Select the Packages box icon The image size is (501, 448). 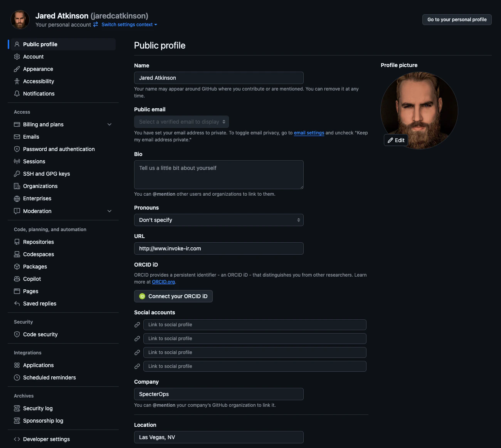click(17, 267)
